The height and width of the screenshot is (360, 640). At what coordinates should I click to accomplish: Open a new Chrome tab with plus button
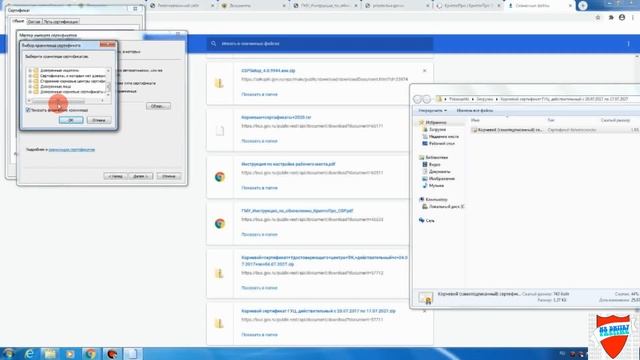583,5
